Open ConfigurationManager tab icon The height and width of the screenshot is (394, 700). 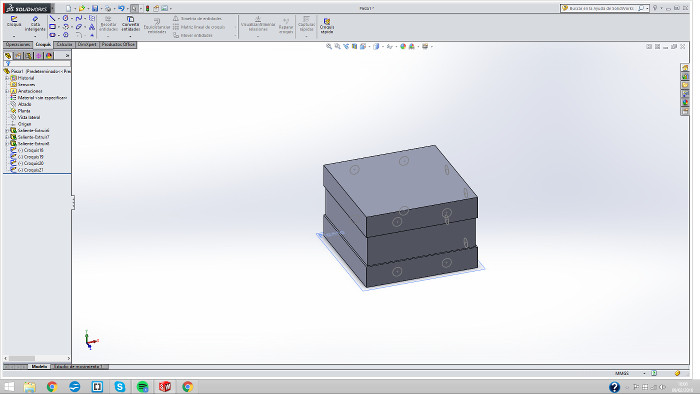coord(29,56)
